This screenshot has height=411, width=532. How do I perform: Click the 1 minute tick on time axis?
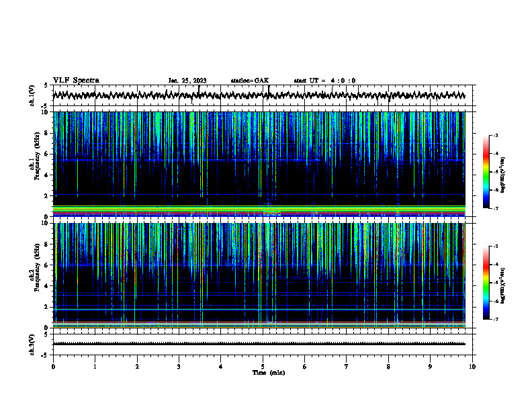coord(95,367)
